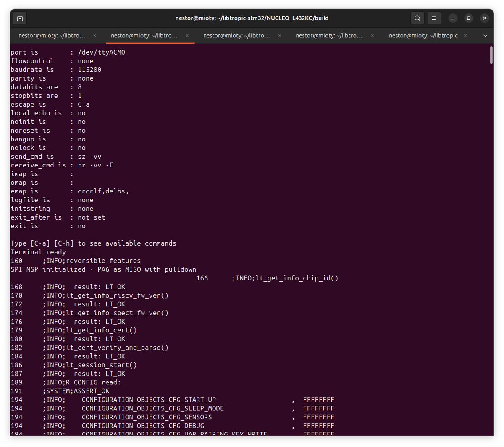
Task: Open the hamburger main menu
Action: point(434,18)
